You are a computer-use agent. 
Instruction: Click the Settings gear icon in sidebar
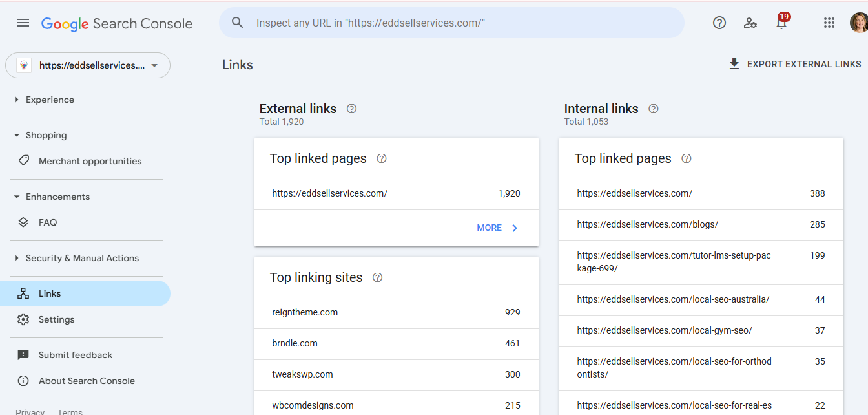tap(23, 319)
